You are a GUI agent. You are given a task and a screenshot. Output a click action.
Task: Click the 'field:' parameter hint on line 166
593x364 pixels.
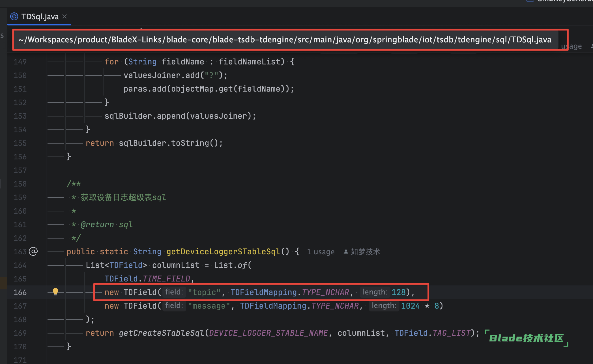(x=174, y=292)
